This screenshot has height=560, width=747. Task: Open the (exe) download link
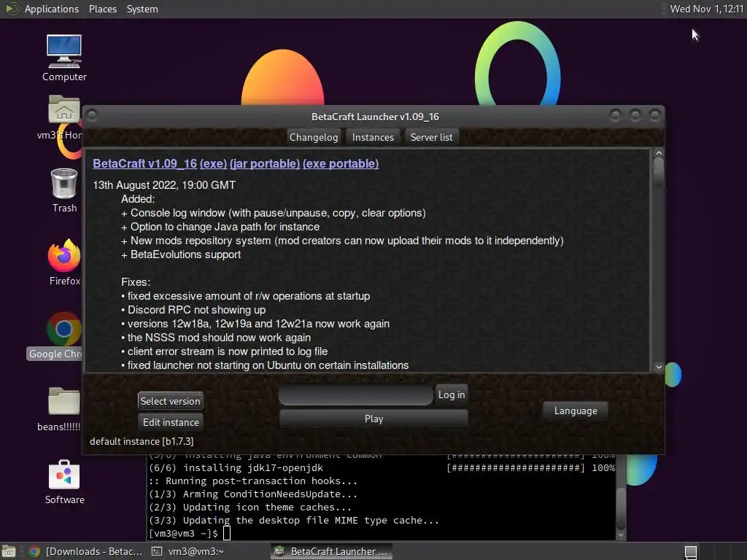[214, 163]
